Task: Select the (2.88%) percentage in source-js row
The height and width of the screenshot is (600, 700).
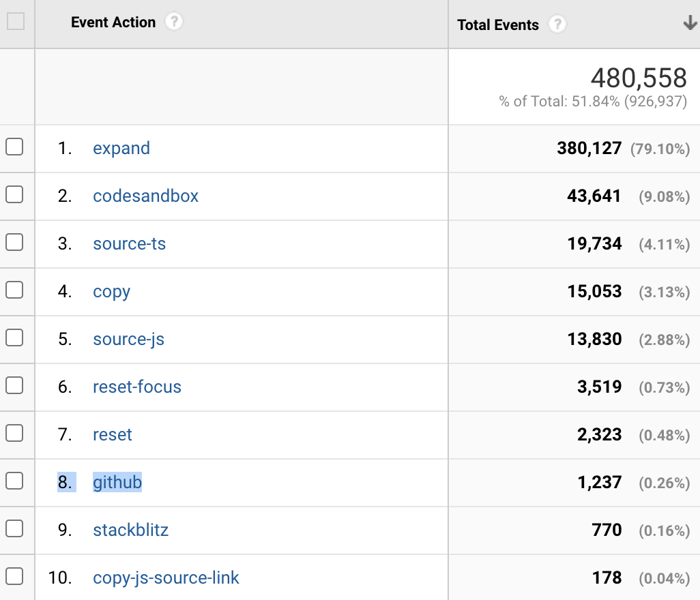Action: click(665, 340)
